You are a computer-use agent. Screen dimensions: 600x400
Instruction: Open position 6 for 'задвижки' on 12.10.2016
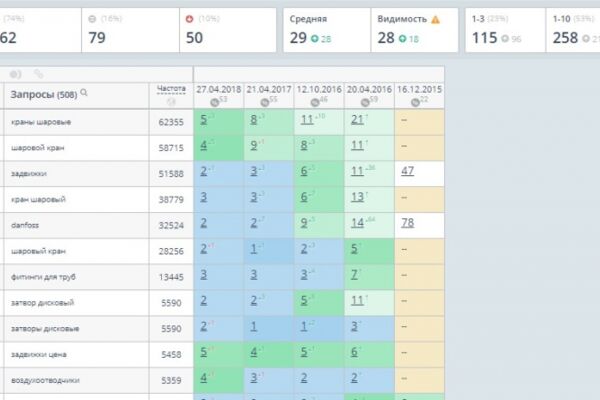[x=304, y=171]
